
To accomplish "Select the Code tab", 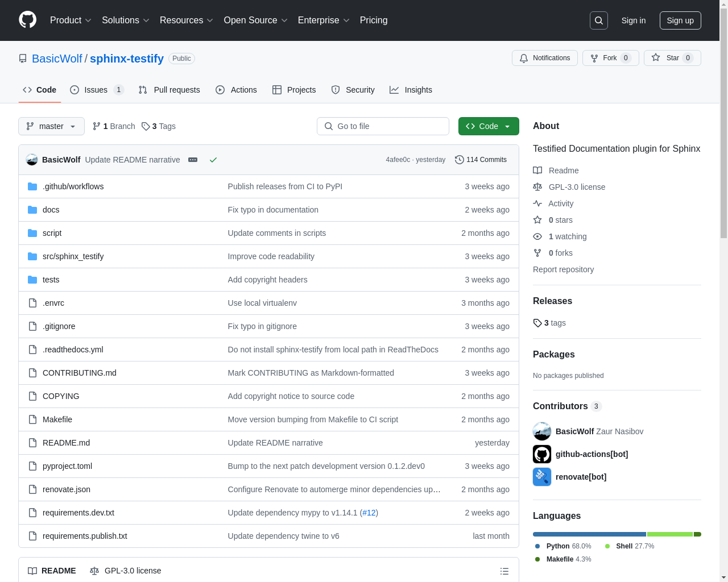I will 40,90.
